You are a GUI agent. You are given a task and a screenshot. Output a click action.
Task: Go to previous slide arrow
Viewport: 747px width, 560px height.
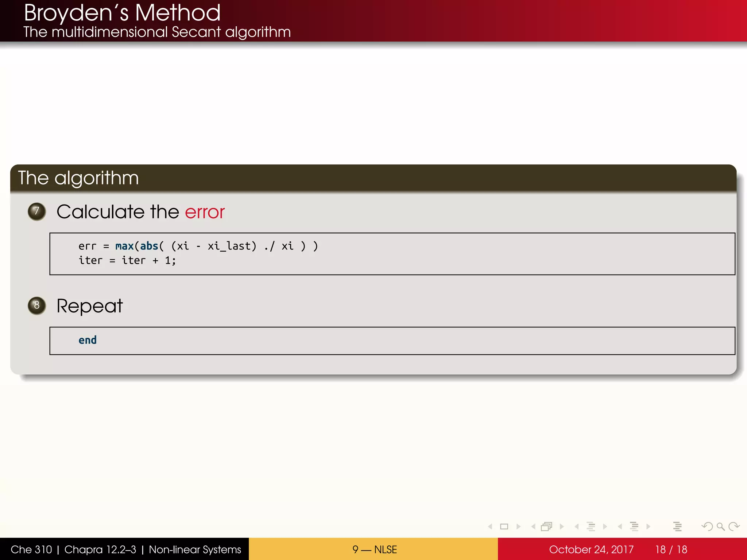(x=490, y=526)
